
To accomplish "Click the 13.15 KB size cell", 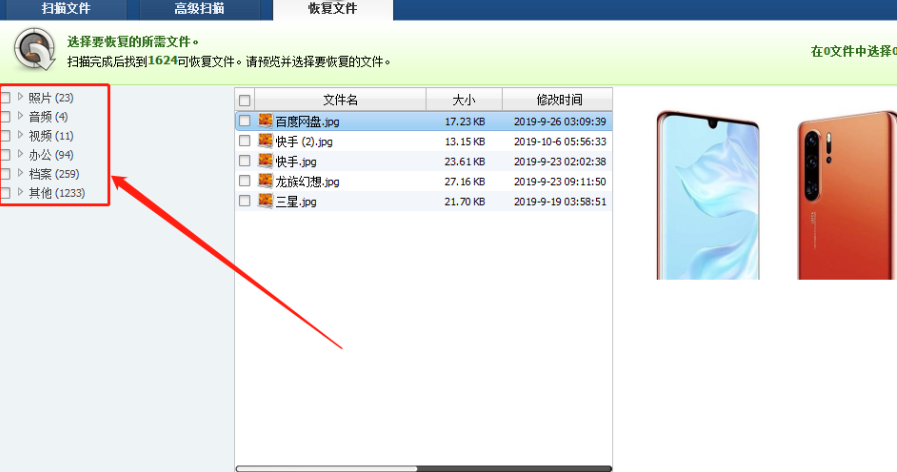I will tap(465, 141).
